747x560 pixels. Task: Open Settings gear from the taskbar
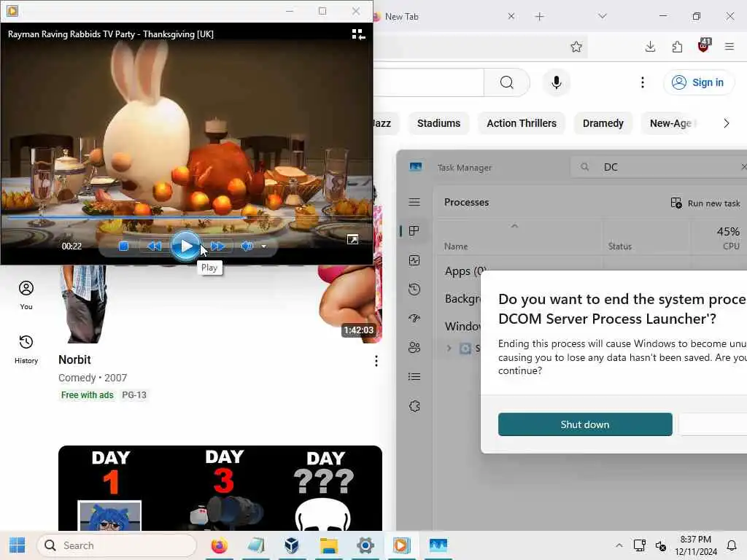tap(365, 545)
